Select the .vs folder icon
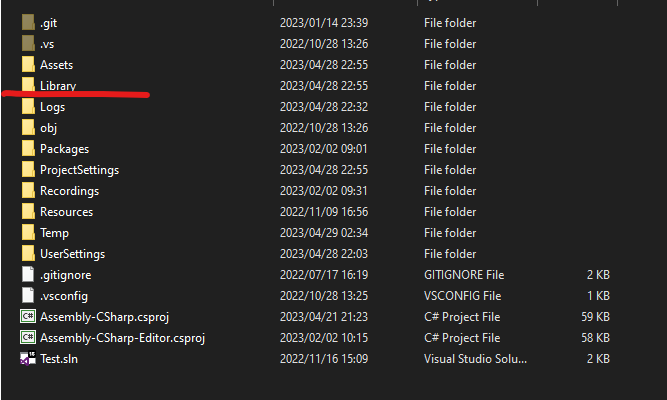Image resolution: width=667 pixels, height=400 pixels. coord(28,44)
